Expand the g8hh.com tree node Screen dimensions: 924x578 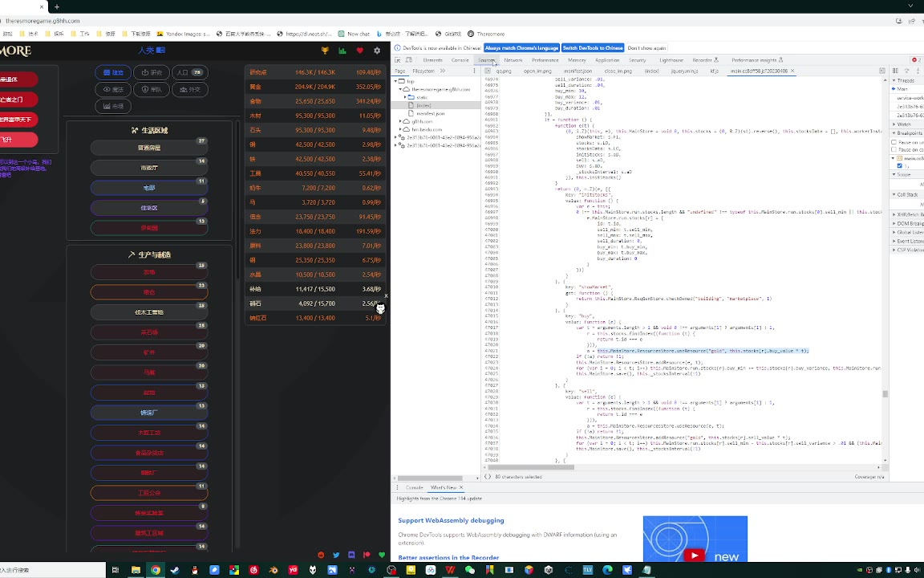click(x=400, y=121)
